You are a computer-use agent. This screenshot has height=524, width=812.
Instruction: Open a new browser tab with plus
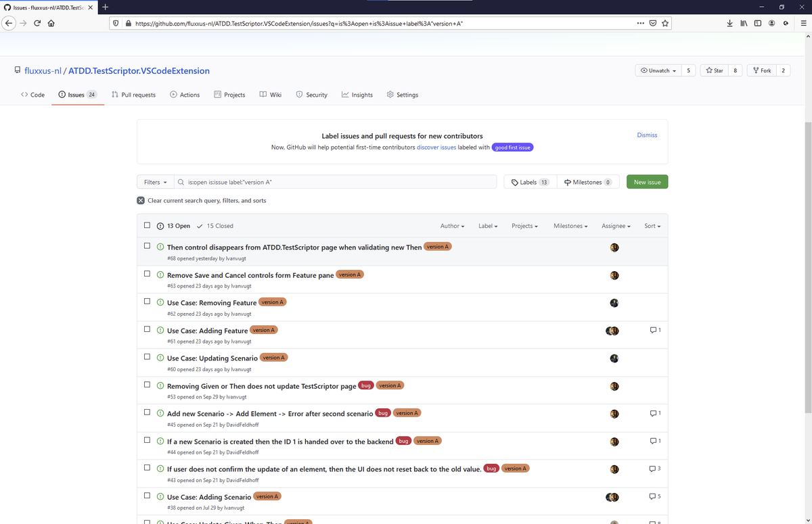point(106,7)
